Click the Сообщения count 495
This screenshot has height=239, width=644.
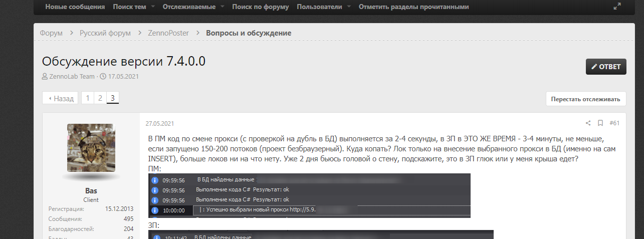[128, 219]
